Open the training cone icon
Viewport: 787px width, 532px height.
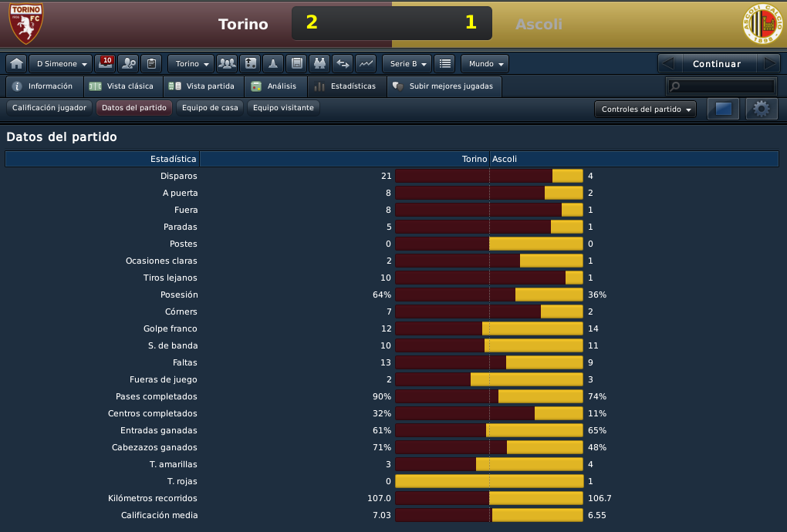273,64
